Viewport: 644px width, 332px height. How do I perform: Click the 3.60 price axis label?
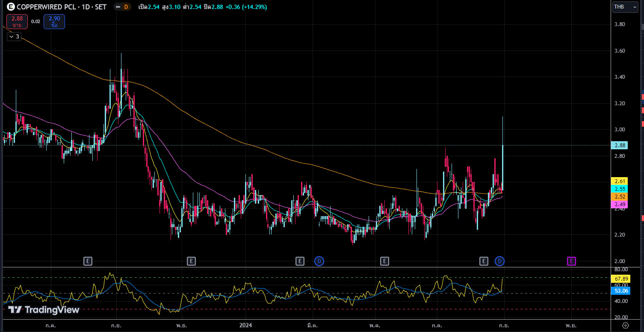(x=620, y=51)
